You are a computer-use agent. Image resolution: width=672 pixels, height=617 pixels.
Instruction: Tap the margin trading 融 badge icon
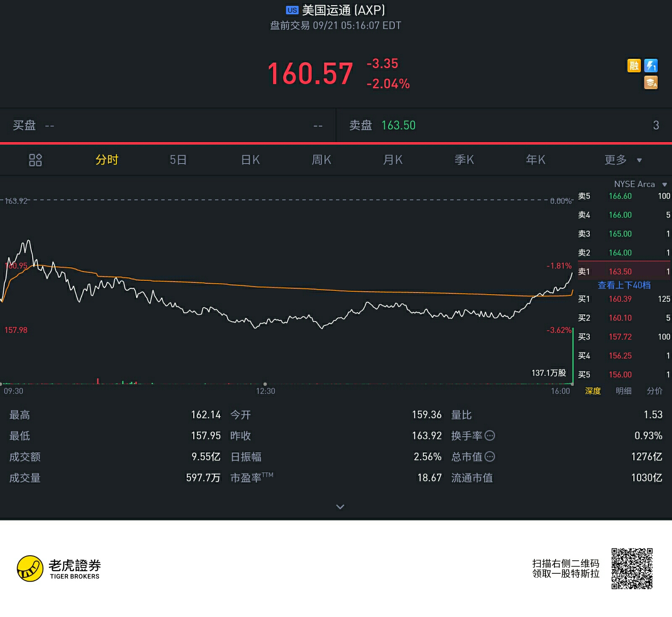[x=634, y=66]
